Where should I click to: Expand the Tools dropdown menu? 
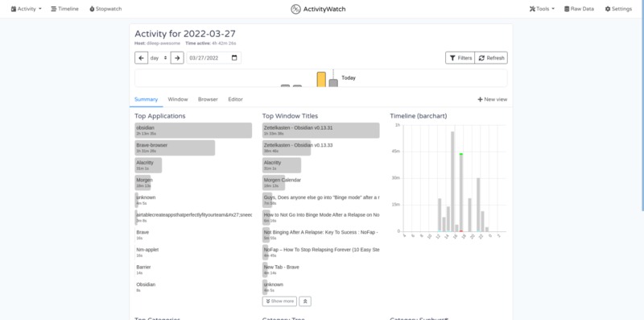point(542,9)
